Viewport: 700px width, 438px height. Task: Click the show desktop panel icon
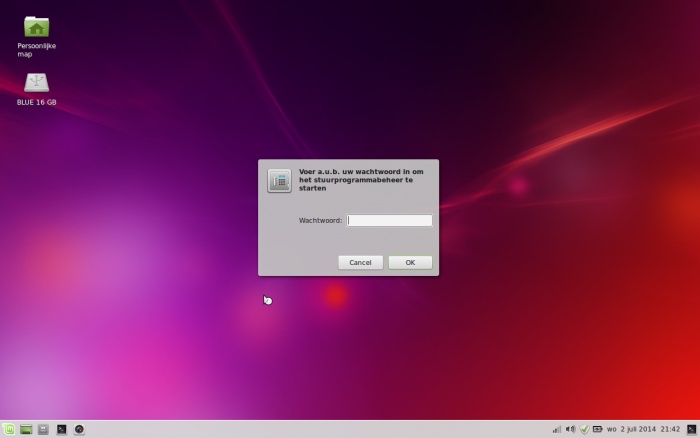[26, 430]
